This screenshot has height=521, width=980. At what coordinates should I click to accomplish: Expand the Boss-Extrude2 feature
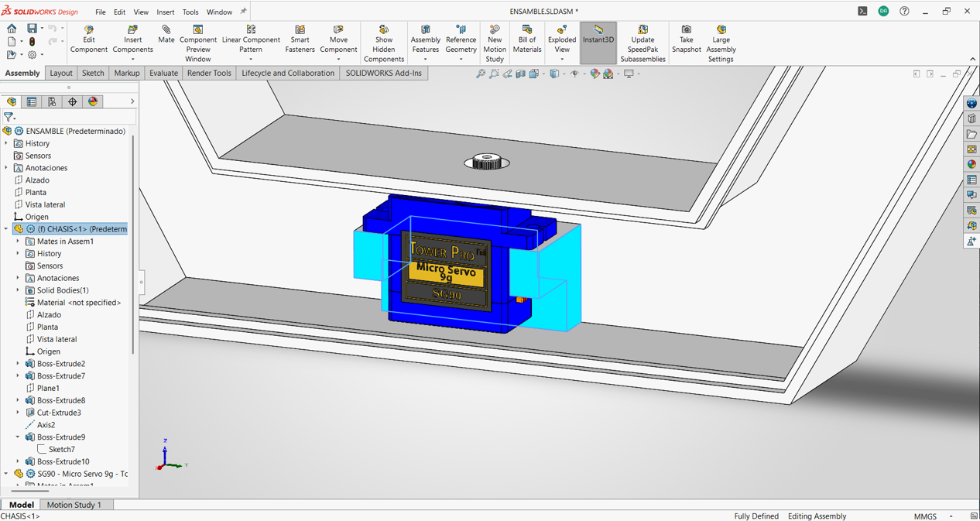pos(18,363)
